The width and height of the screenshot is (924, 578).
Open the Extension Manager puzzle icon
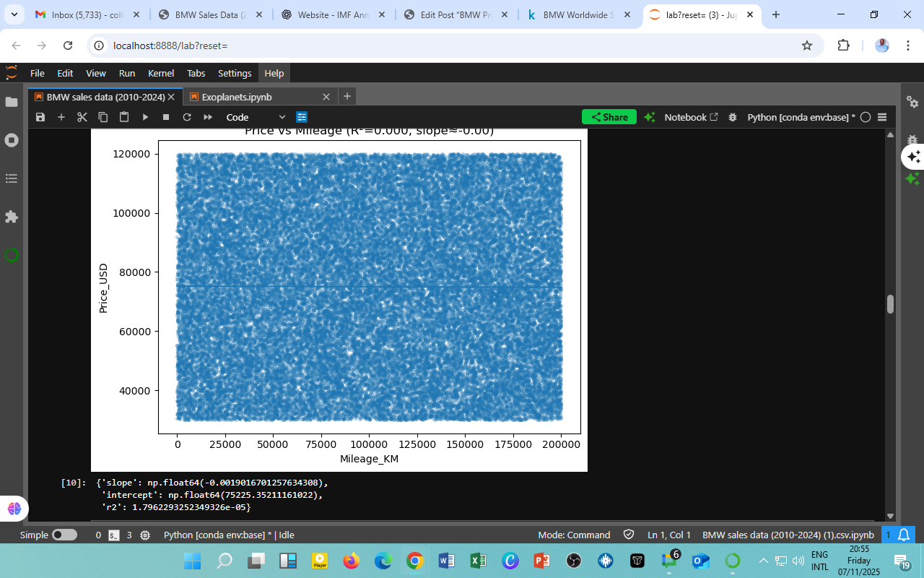(x=12, y=217)
